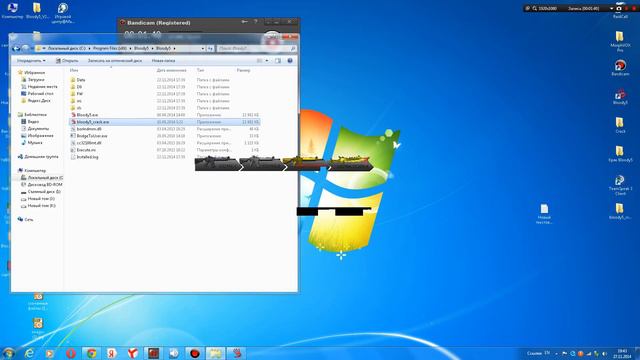
Task: Select the Bloody5_crack.exe file icon
Action: click(x=73, y=122)
